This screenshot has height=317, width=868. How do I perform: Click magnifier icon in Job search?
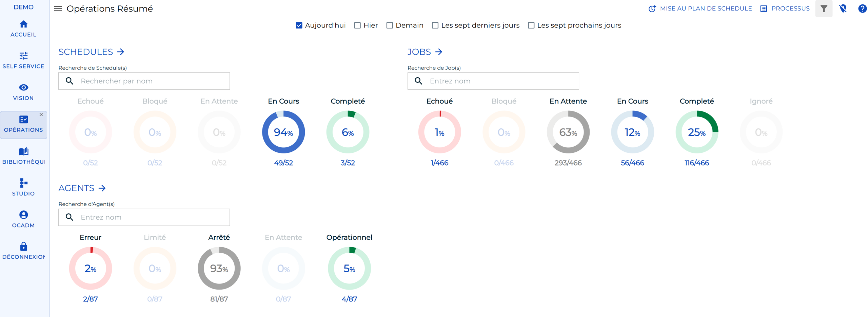coord(418,81)
